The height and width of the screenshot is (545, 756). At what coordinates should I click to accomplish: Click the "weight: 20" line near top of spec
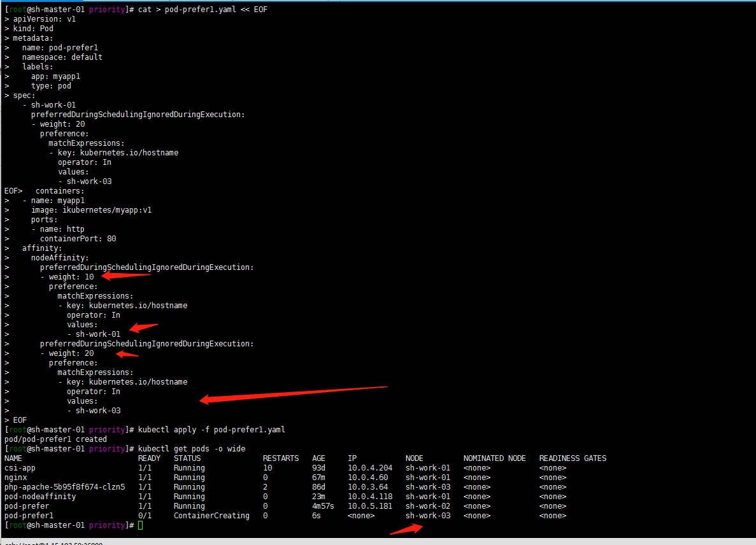[62, 124]
